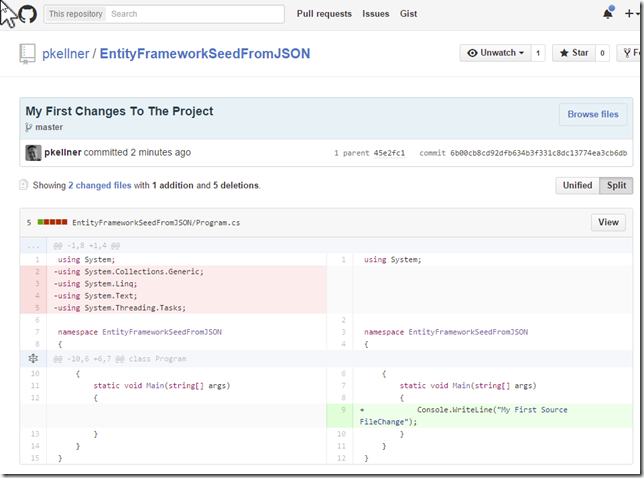Click the changed files list icon
Viewport: 644px width, 478px height.
(x=24, y=185)
